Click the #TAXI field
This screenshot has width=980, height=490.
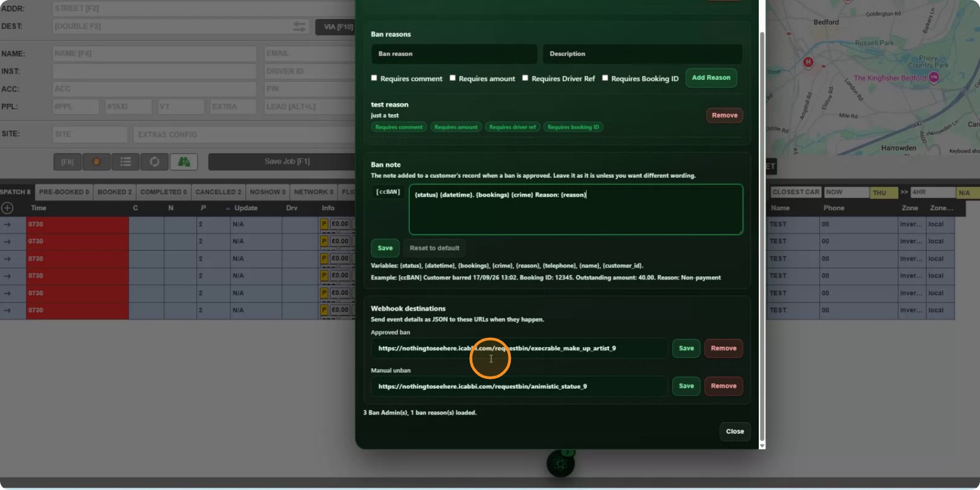click(129, 107)
